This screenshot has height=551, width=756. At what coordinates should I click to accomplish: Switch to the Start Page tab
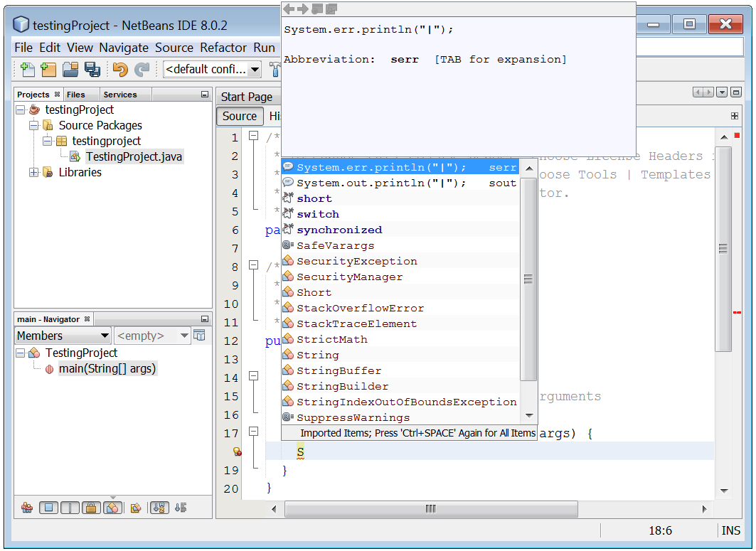pyautogui.click(x=247, y=97)
